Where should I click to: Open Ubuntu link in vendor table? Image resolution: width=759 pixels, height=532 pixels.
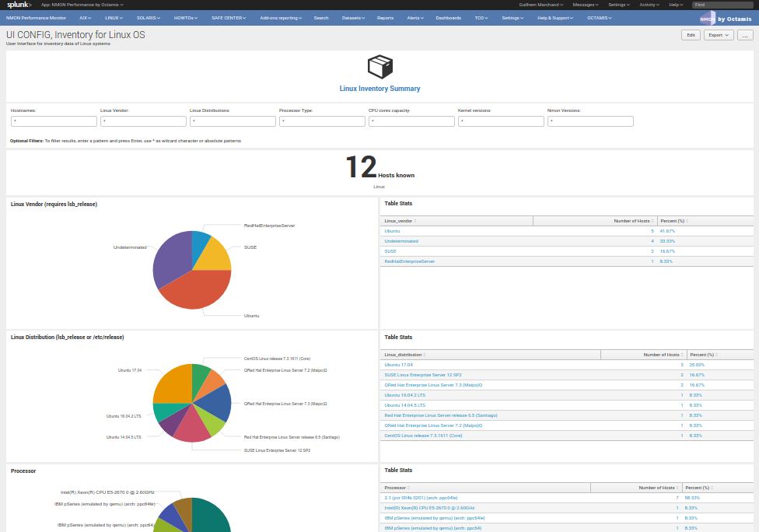pyautogui.click(x=393, y=231)
